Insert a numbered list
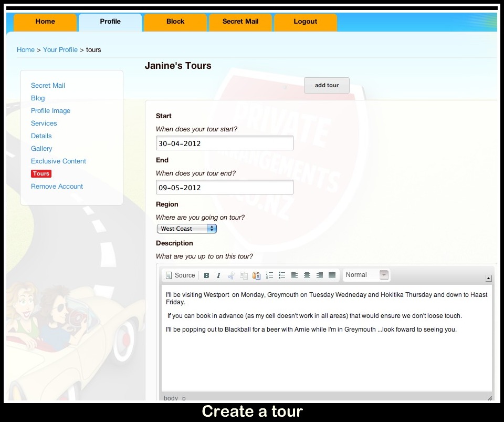The height and width of the screenshot is (422, 504). click(x=269, y=275)
